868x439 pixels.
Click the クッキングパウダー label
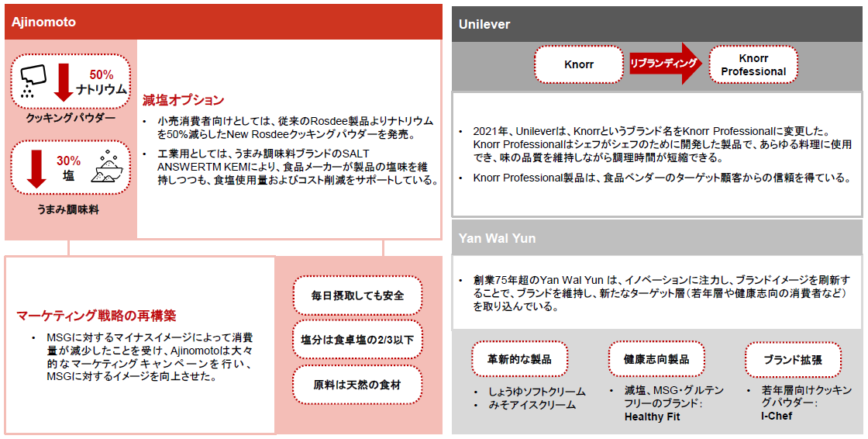pyautogui.click(x=71, y=118)
